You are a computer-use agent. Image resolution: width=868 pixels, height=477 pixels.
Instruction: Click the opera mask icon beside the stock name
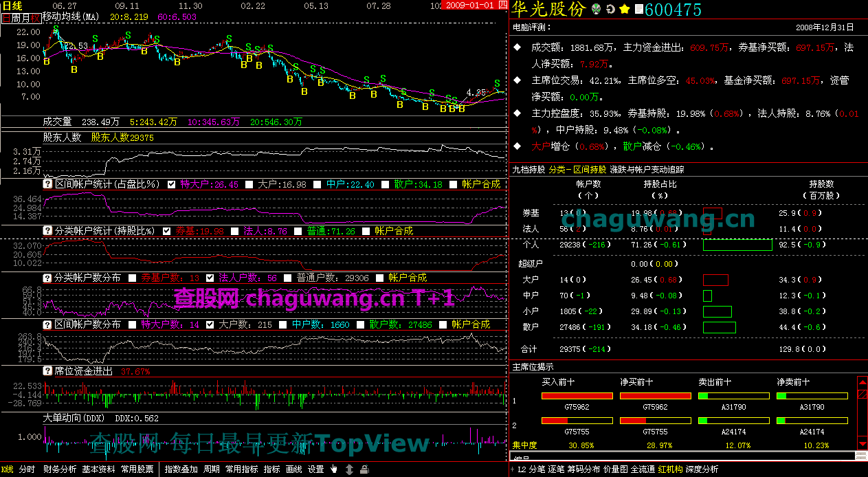click(x=597, y=10)
